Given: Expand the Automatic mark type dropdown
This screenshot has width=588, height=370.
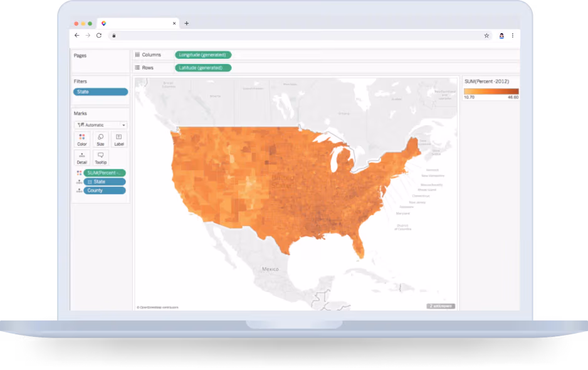Looking at the screenshot, I should [100, 125].
